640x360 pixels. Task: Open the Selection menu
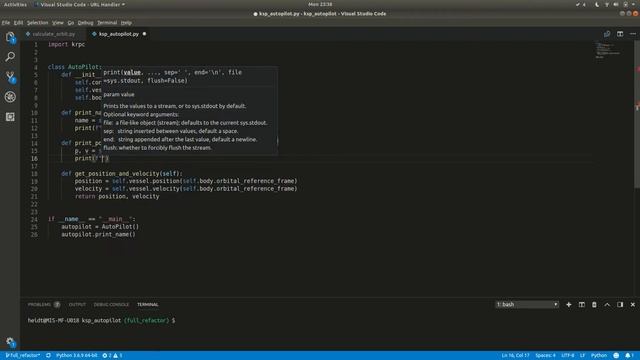click(x=38, y=23)
